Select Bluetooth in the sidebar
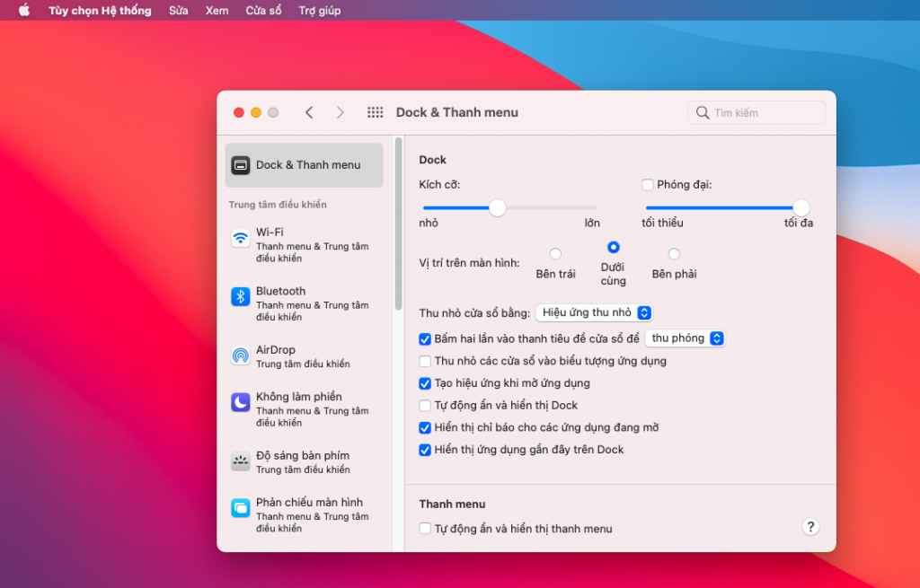Screen dimensions: 920x588 304,303
